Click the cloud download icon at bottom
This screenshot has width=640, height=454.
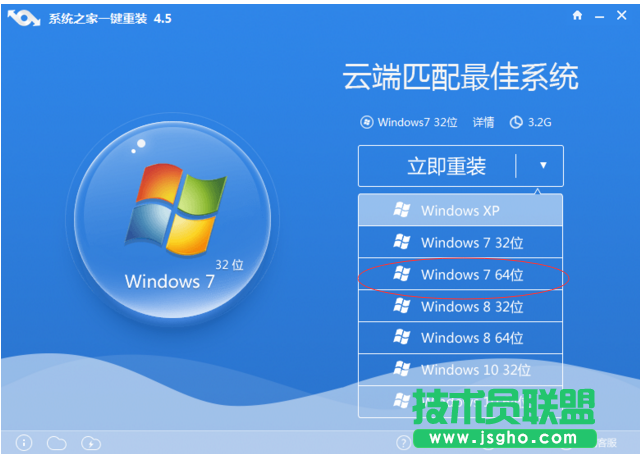tap(91, 442)
